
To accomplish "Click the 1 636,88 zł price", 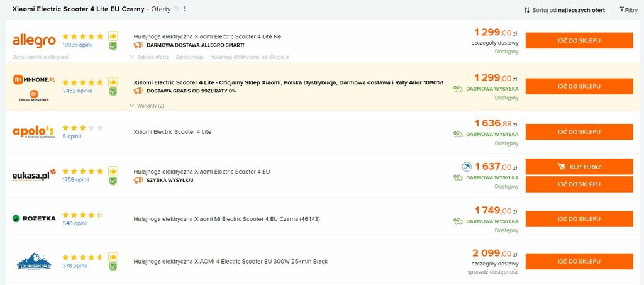I will coord(496,123).
